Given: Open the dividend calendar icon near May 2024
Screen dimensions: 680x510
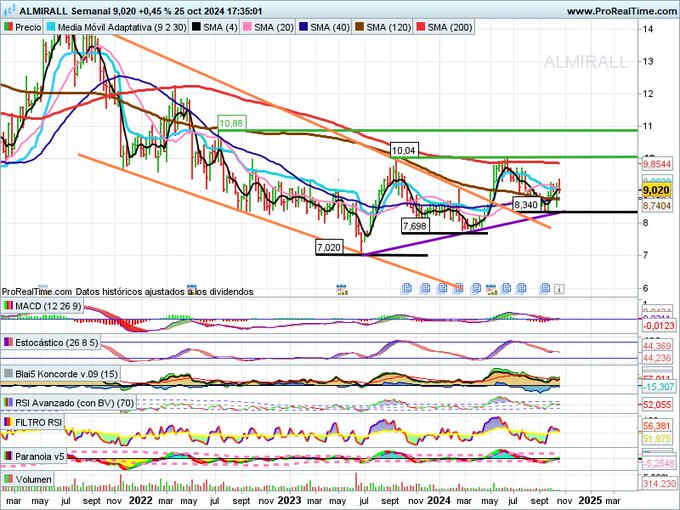Looking at the screenshot, I should point(491,289).
